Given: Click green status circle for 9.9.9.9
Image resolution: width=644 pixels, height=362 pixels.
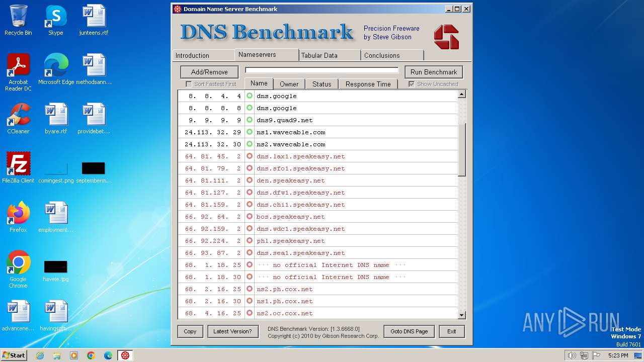Looking at the screenshot, I should coord(250,120).
